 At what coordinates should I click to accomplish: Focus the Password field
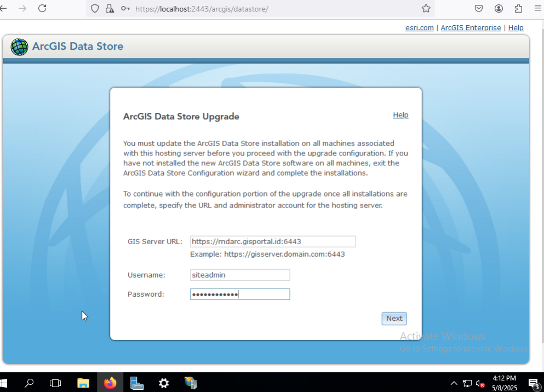point(240,294)
